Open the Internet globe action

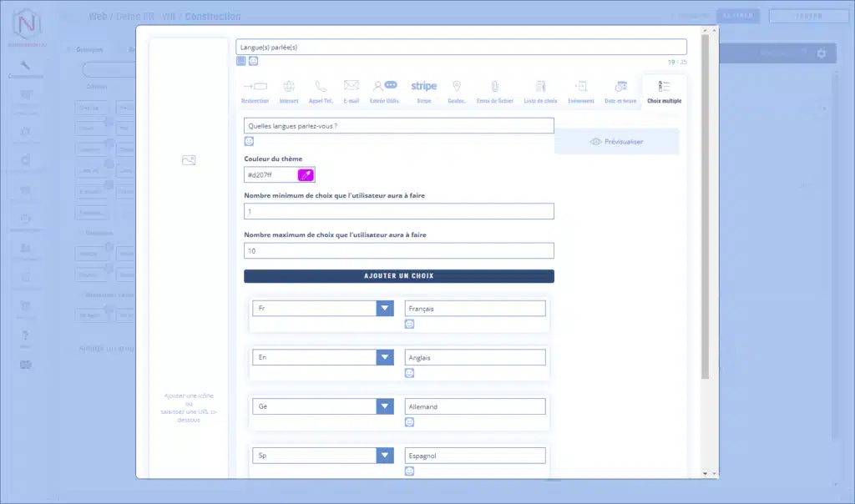point(289,90)
